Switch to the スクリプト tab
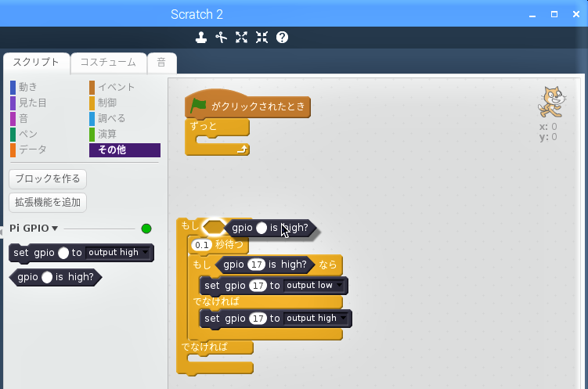 (36, 62)
